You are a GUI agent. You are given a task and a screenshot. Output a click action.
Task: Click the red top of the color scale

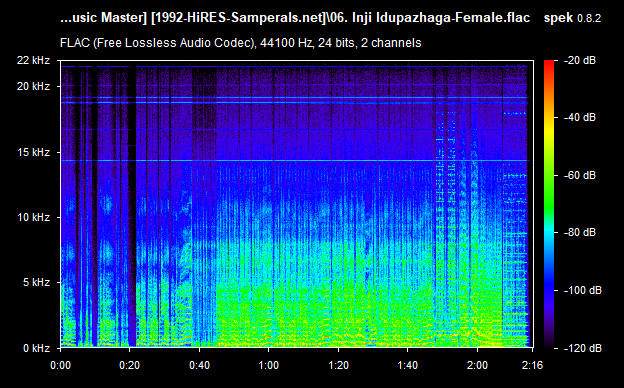coord(549,64)
